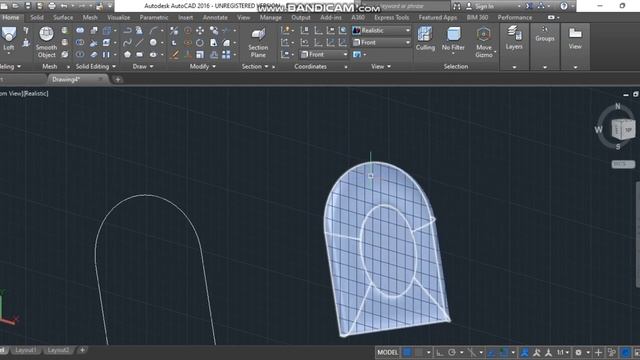Switch to the Surface ribbon tab

click(63, 18)
